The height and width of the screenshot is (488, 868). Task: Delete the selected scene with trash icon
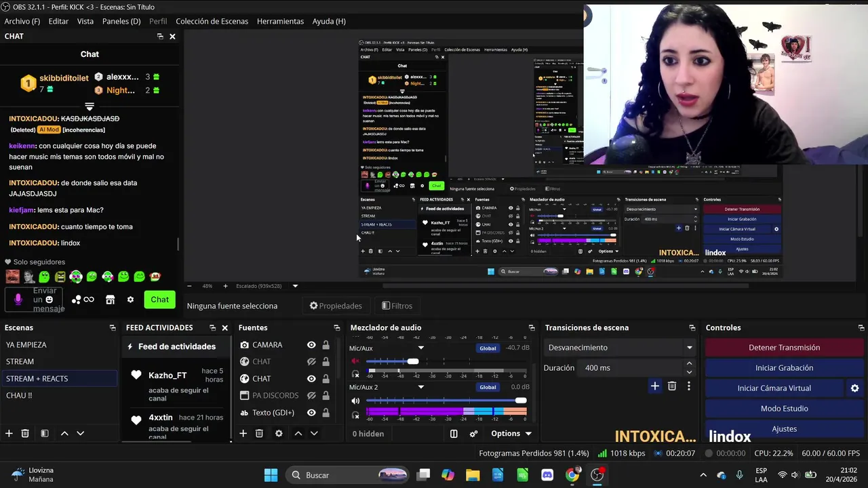[x=25, y=433]
